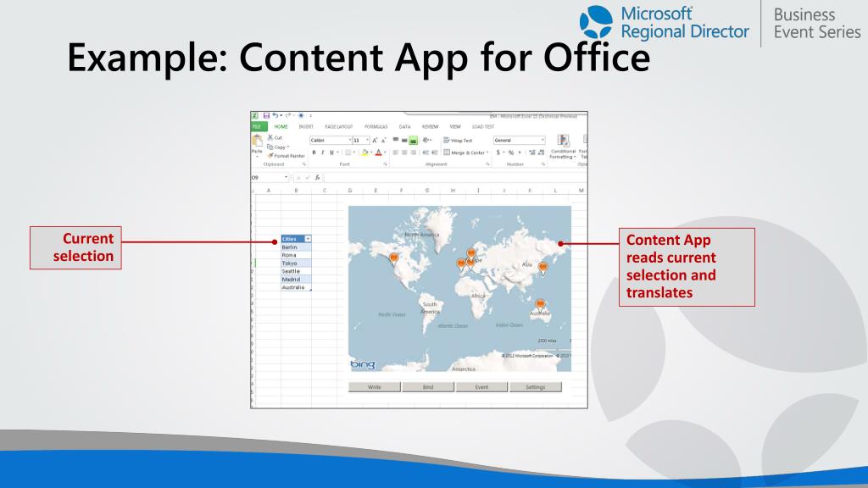The image size is (868, 488).
Task: Click the Fill Color bucket
Action: point(364,152)
